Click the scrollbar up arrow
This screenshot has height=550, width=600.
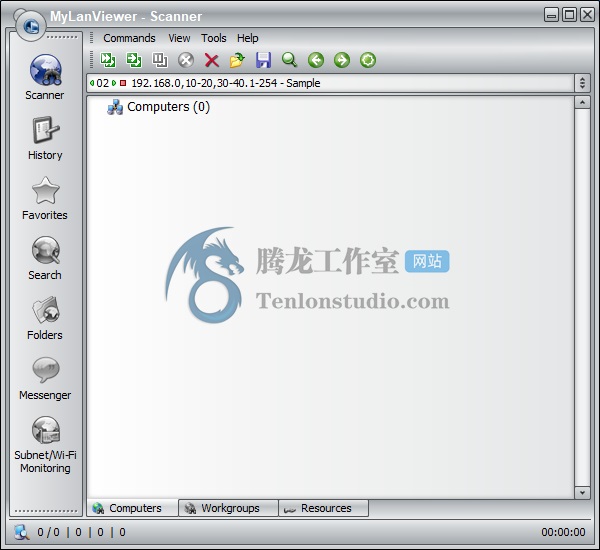point(582,102)
